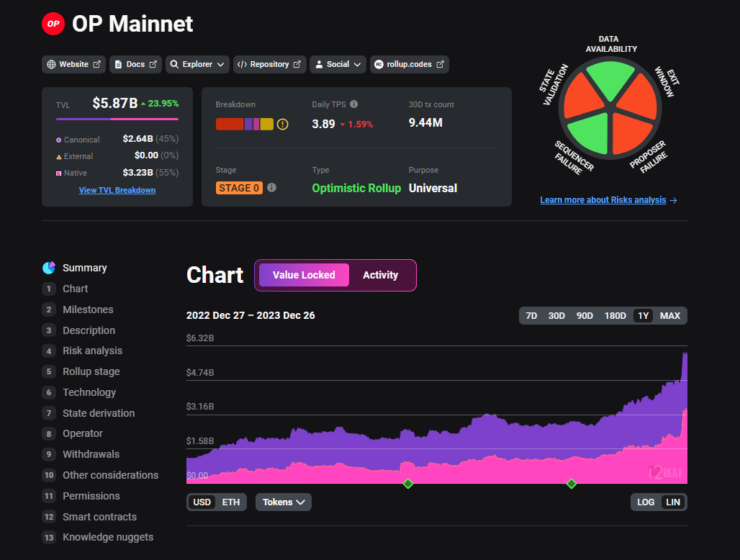This screenshot has height=560, width=740.
Task: Set chart scale to LIN
Action: coord(673,502)
